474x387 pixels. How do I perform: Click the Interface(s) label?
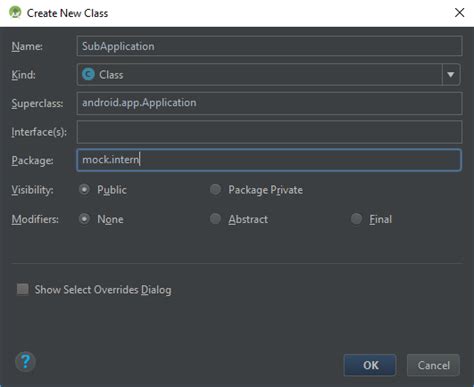39,132
